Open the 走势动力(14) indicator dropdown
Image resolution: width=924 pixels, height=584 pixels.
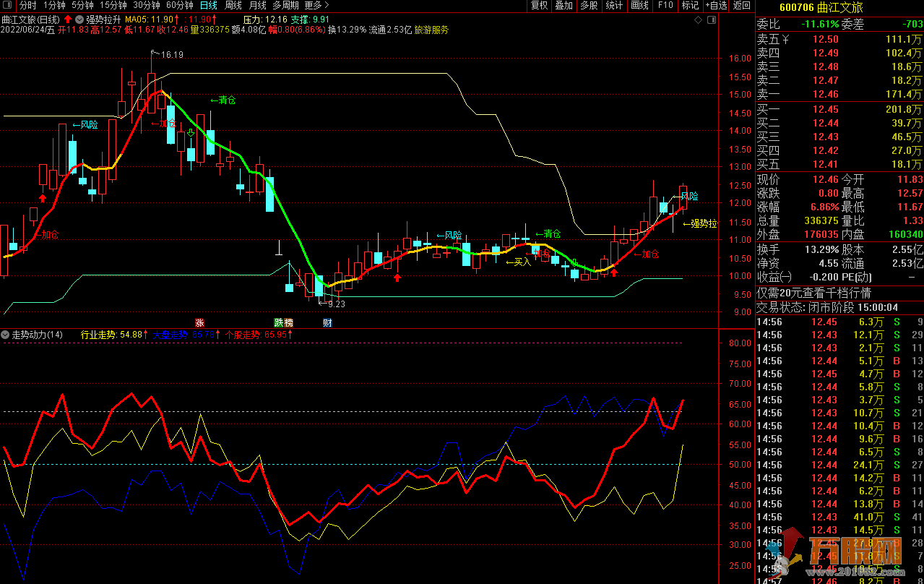pyautogui.click(x=6, y=335)
